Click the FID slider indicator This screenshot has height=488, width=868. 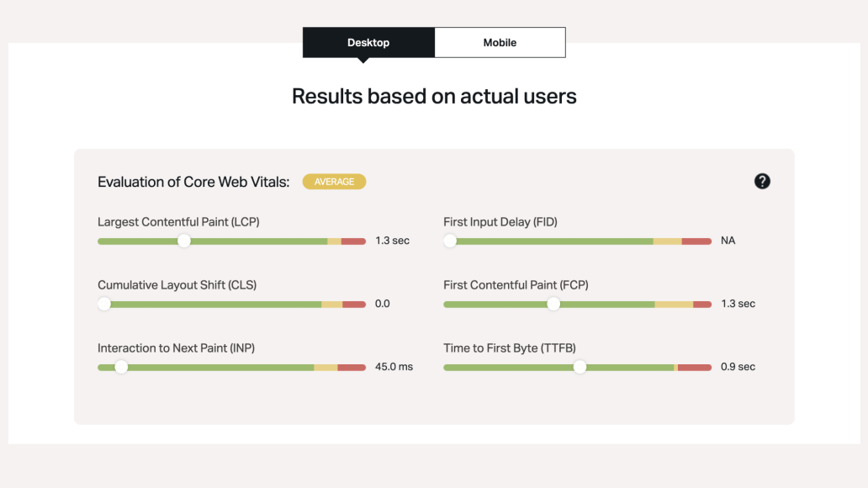(450, 241)
